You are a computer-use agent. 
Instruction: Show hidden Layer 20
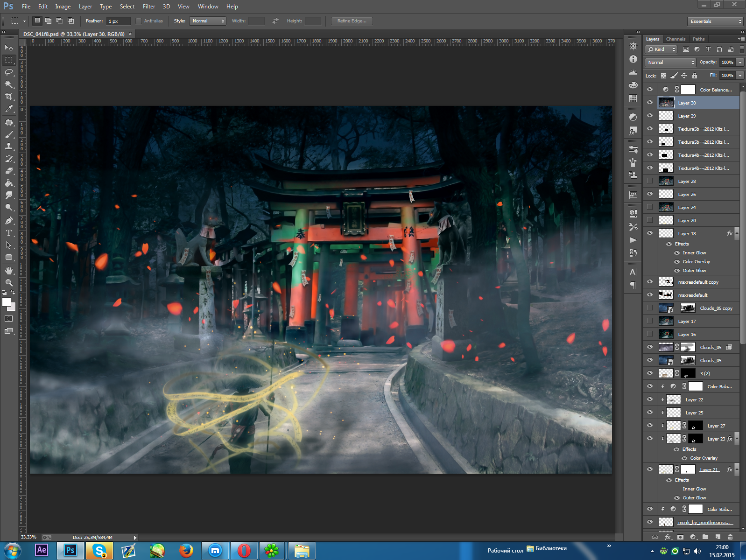(x=650, y=220)
